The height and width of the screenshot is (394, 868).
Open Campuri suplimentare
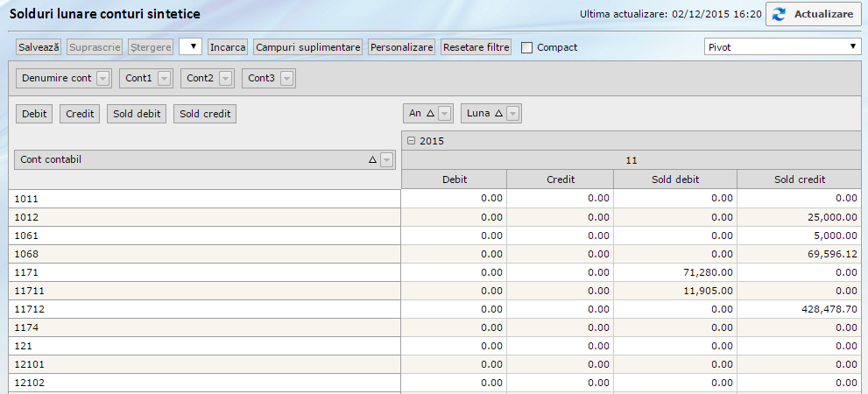[x=307, y=46]
